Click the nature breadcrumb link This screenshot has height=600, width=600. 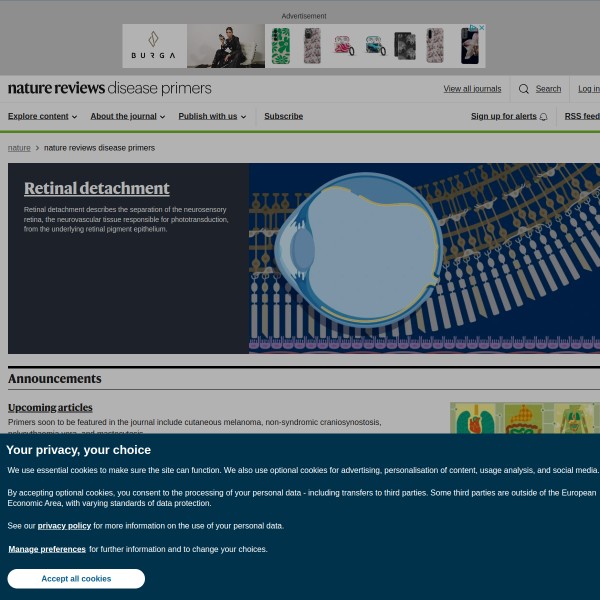19,147
